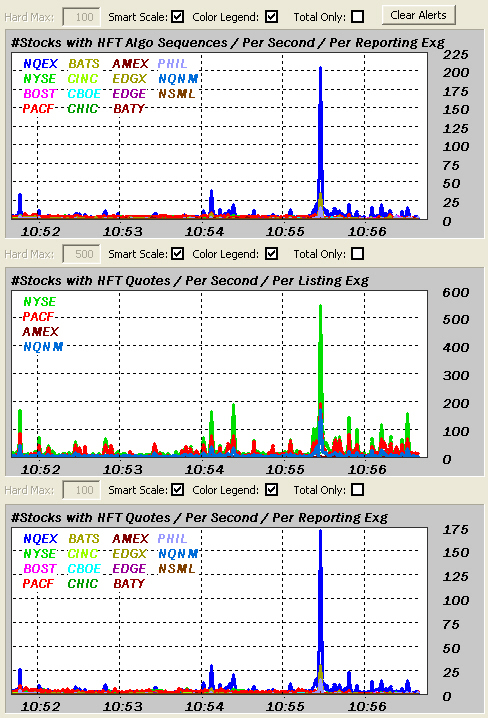Select BATS legend entry in Algo Sequences chart
Screen dimensions: 488x718
click(84, 64)
